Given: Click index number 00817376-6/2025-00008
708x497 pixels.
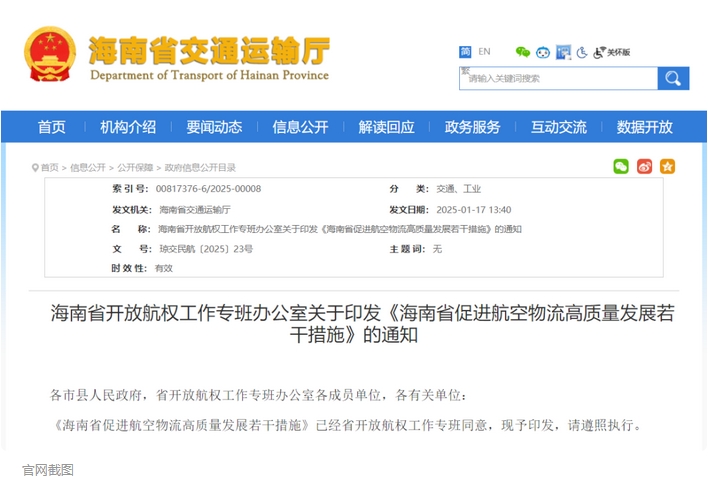Looking at the screenshot, I should pos(208,189).
